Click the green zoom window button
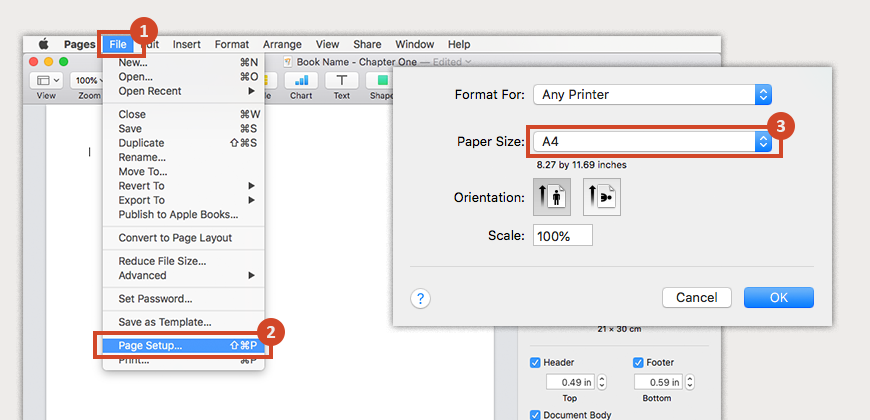 coord(64,62)
